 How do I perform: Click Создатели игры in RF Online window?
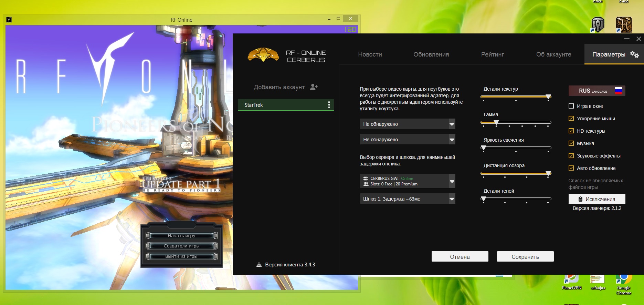coord(181,246)
